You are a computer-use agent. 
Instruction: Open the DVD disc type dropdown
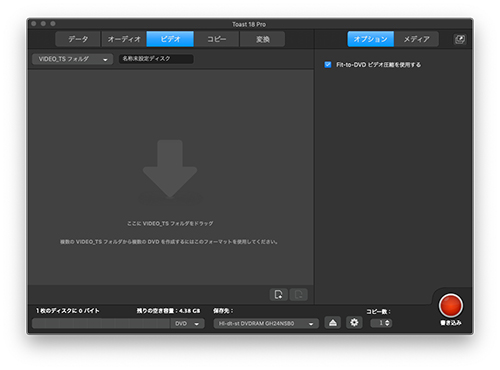coord(187,324)
